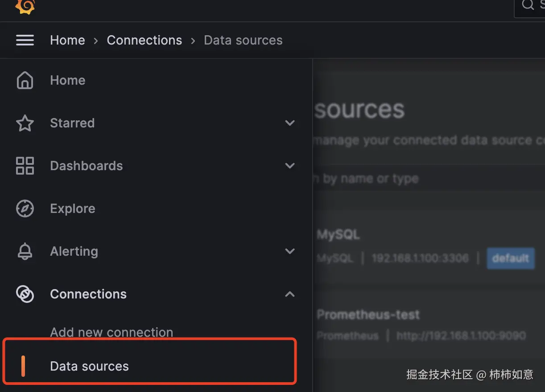Click the Grafana logo icon
The image size is (545, 392).
click(25, 7)
